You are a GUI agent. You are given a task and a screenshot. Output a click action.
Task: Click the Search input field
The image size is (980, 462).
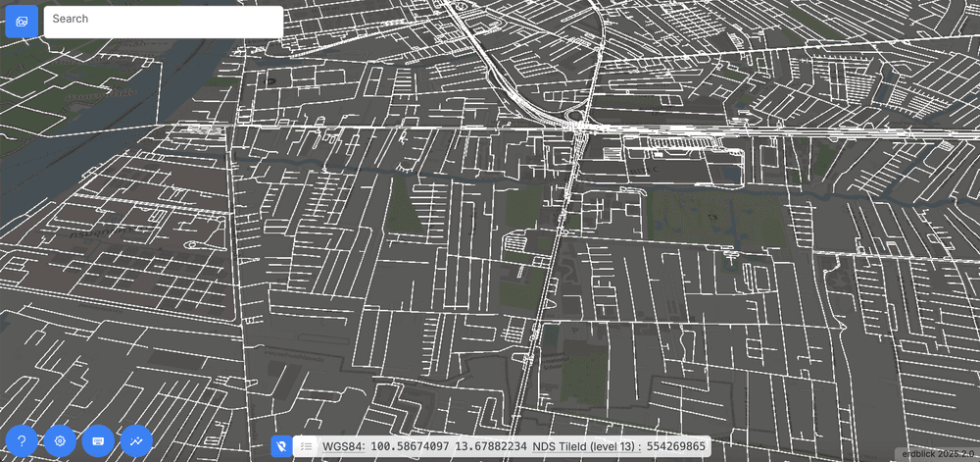coord(164,22)
